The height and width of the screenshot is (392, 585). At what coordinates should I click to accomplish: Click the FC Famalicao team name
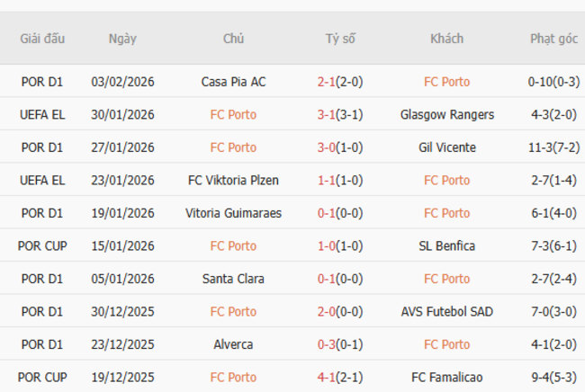[446, 378]
